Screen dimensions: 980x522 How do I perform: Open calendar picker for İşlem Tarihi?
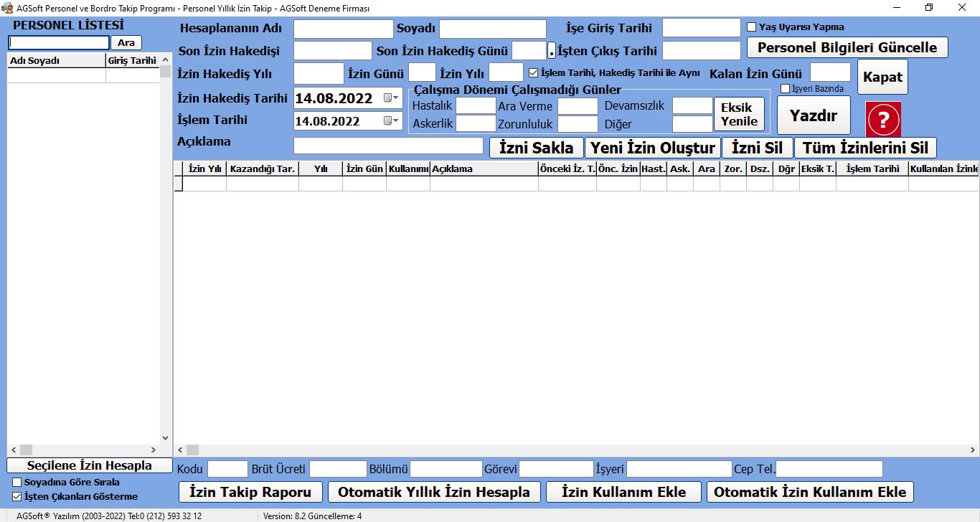tap(391, 120)
